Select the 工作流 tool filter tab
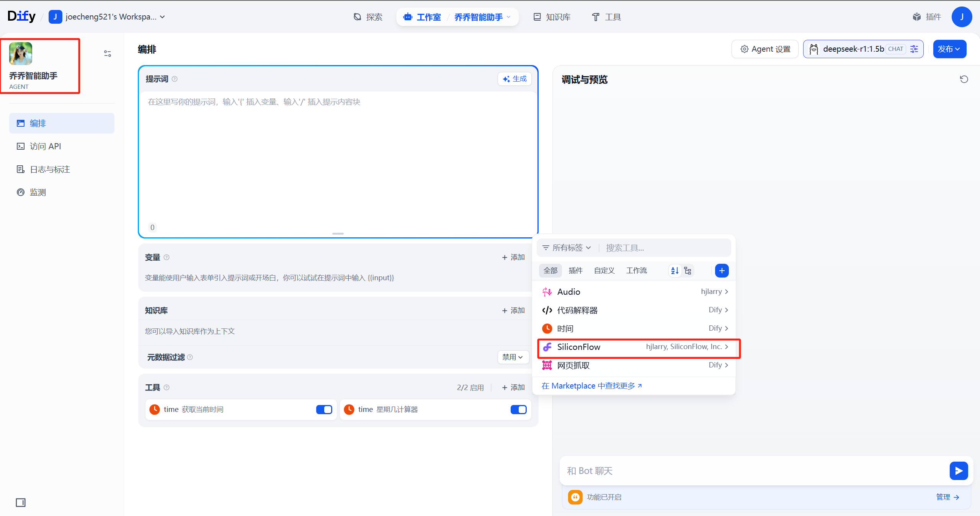Image resolution: width=980 pixels, height=516 pixels. pos(637,271)
